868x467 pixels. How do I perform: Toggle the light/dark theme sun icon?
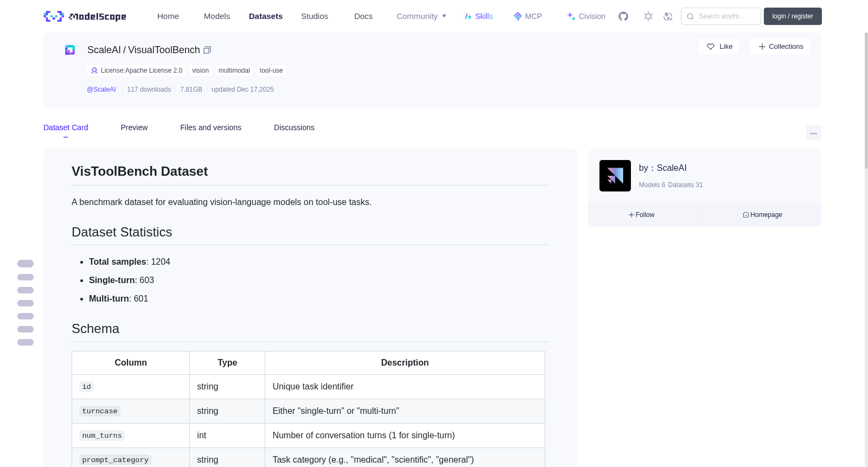648,16
